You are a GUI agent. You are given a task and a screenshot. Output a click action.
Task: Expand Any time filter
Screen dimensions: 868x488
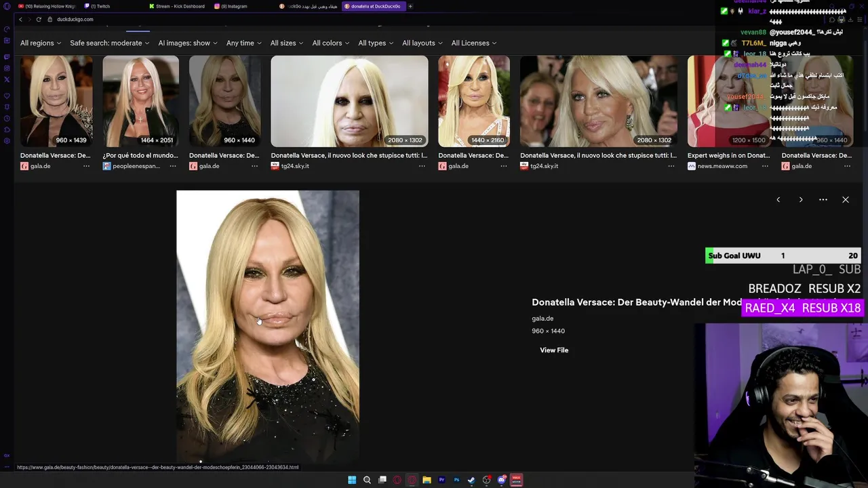pyautogui.click(x=244, y=43)
